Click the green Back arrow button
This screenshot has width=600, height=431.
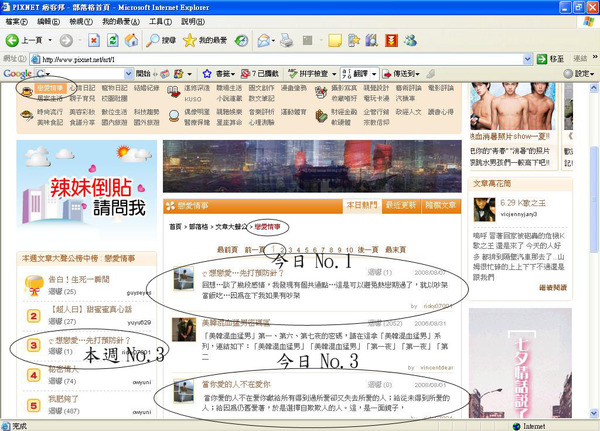tap(12, 40)
